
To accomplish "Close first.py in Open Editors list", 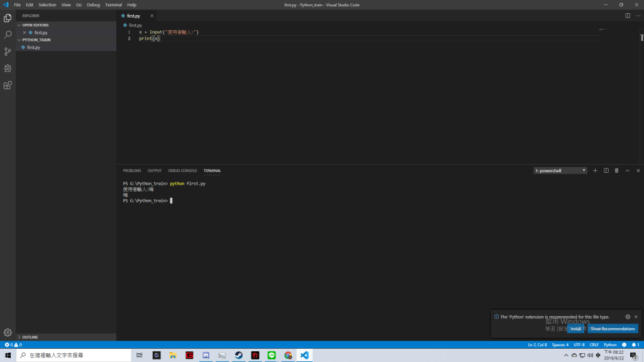I will point(25,33).
